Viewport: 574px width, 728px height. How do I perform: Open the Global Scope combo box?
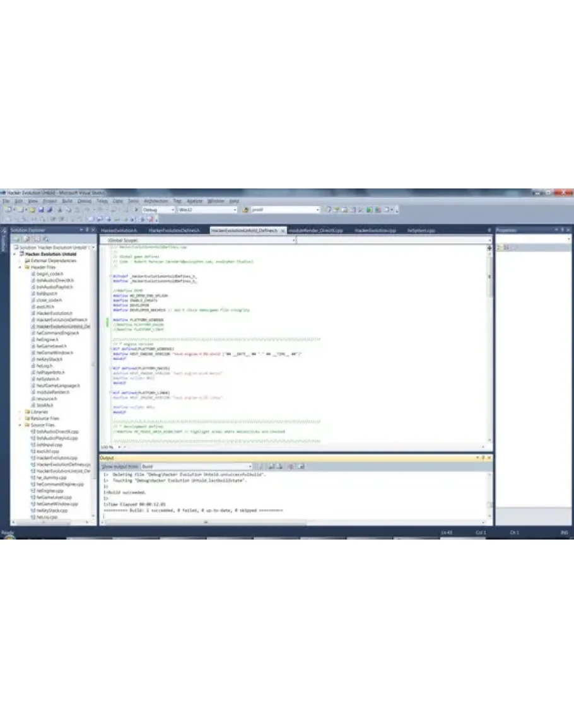tap(198, 240)
